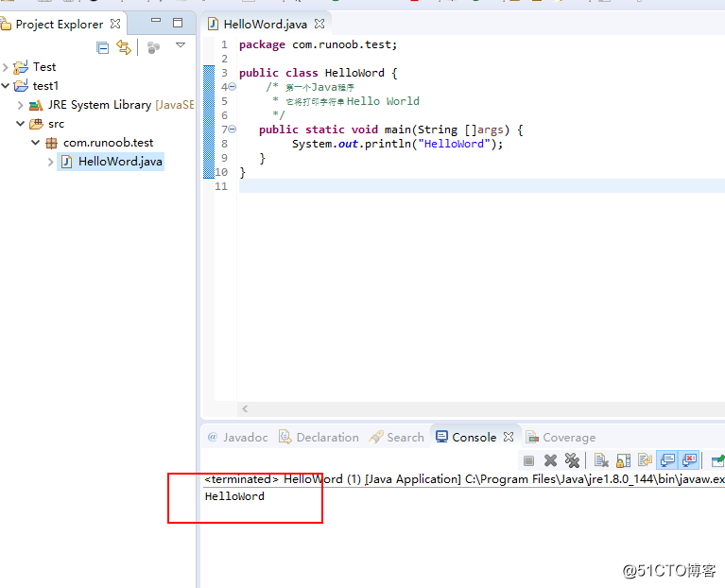Expand the HelloWord.java tree node
725x588 pixels.
51,162
